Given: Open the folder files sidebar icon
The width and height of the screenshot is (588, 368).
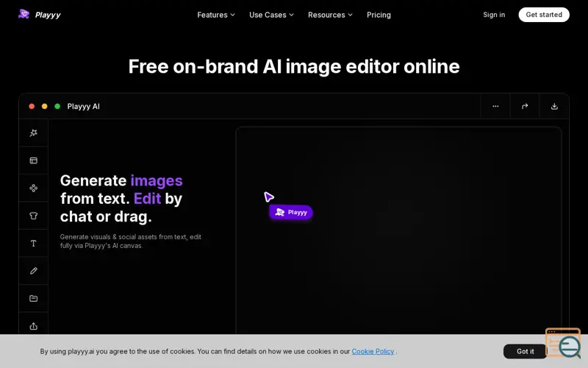Looking at the screenshot, I should pos(33,299).
